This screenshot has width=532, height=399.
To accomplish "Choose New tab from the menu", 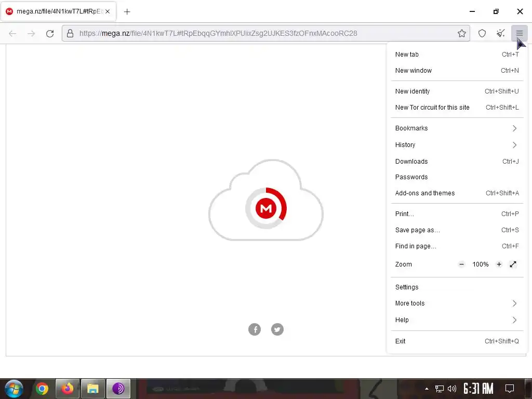I will [x=457, y=54].
